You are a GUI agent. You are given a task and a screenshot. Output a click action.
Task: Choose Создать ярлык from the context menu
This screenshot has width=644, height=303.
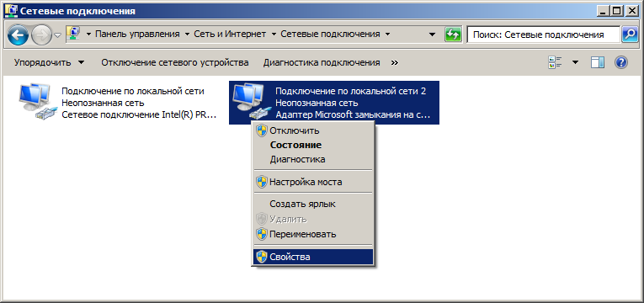(x=313, y=204)
